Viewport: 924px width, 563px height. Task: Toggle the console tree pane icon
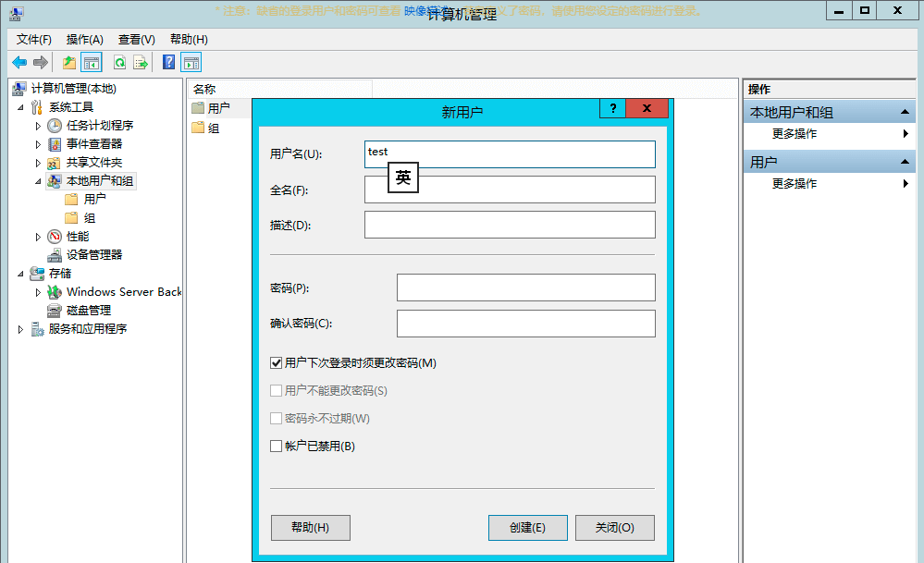[x=92, y=62]
